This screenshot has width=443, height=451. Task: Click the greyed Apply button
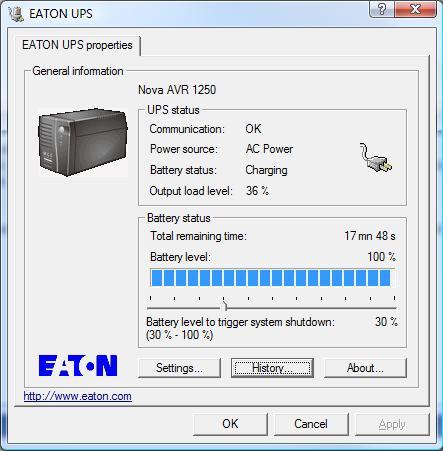[x=392, y=424]
